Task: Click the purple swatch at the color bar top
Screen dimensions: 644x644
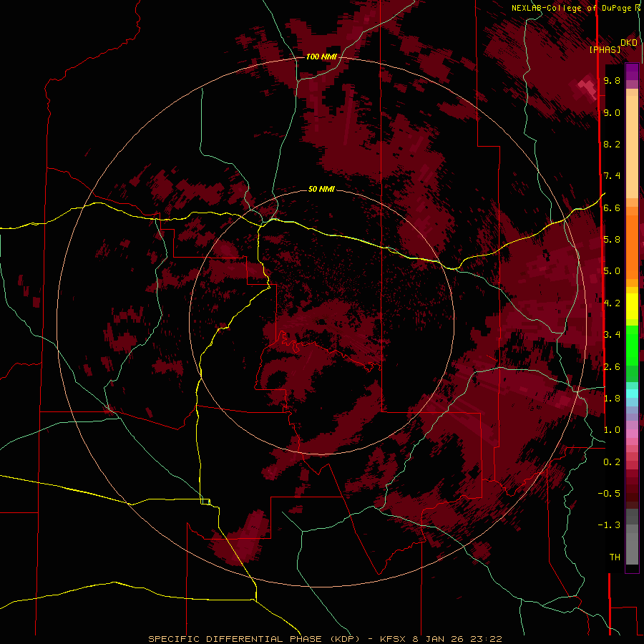Action: 632,72
